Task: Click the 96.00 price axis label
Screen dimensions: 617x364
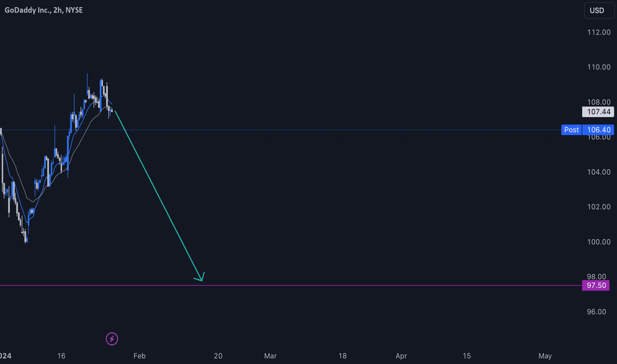Action: [x=596, y=312]
